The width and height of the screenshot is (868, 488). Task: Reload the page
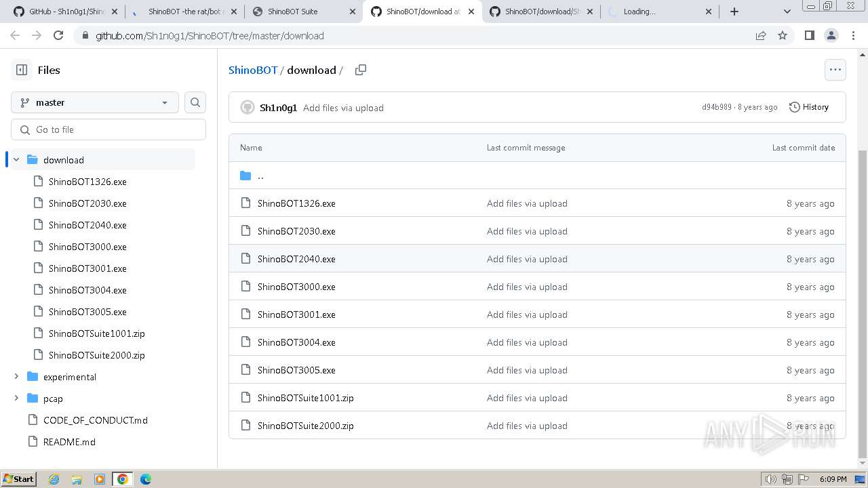tap(58, 35)
